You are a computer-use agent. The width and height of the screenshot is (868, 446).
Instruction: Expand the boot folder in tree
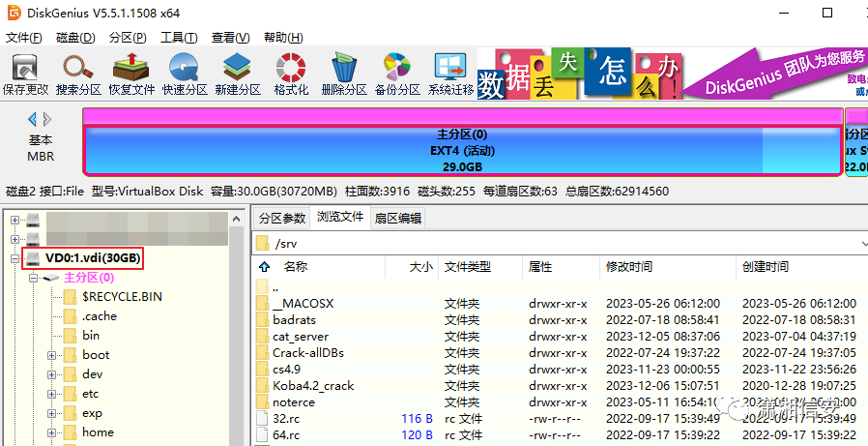(51, 356)
